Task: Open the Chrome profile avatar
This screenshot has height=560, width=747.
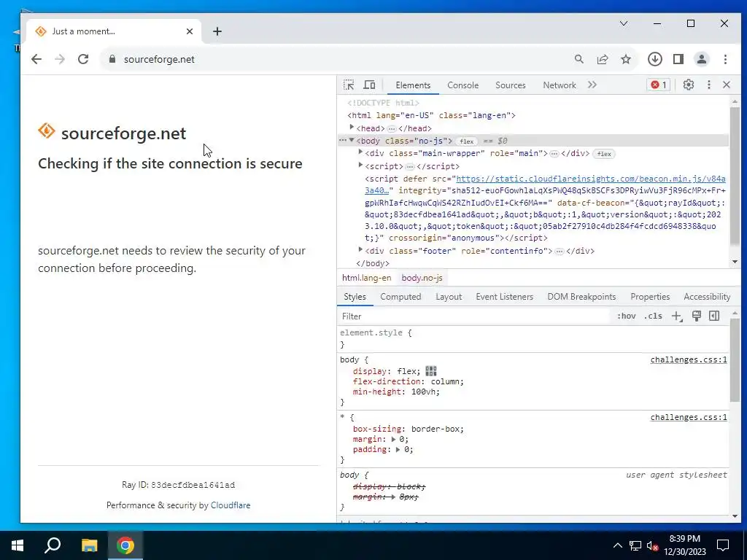Action: tap(702, 59)
